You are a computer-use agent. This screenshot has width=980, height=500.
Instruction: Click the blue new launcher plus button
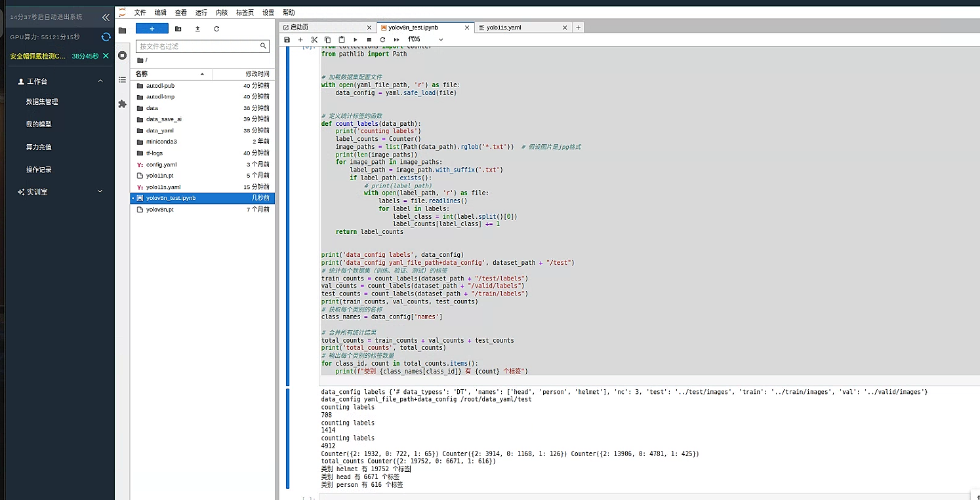point(152,29)
